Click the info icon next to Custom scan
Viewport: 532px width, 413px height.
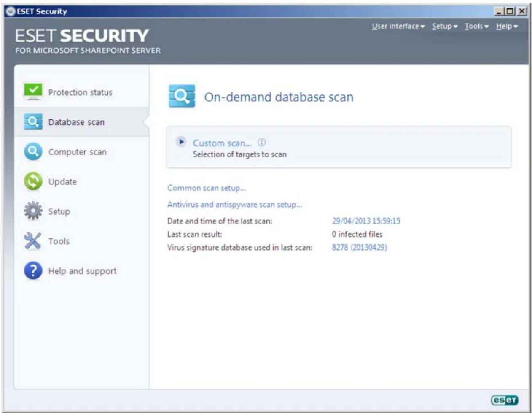tap(262, 143)
